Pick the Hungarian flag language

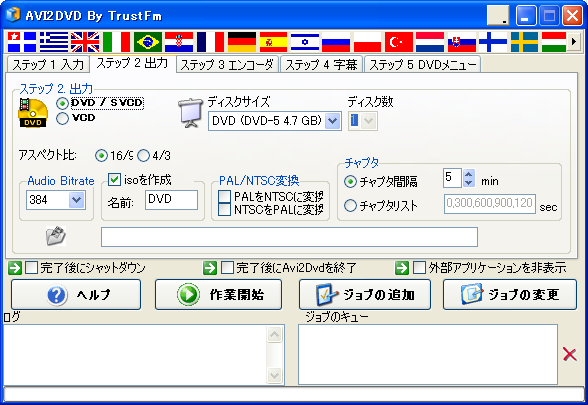coord(554,42)
